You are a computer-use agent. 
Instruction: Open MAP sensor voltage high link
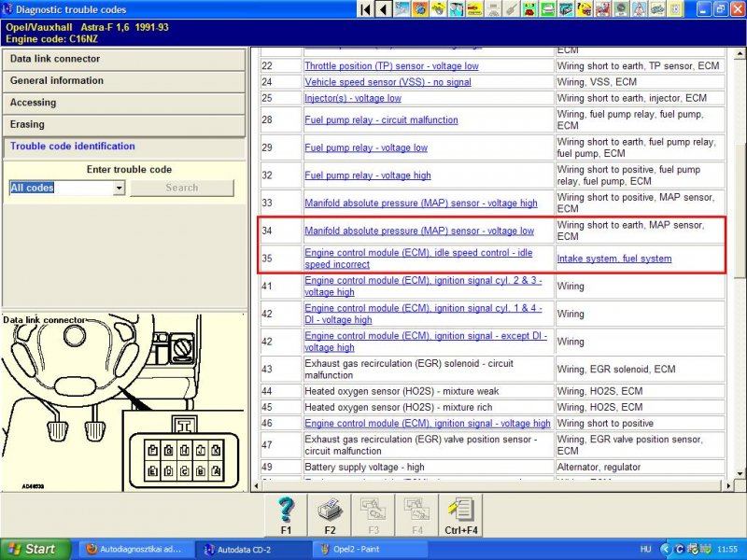[421, 203]
